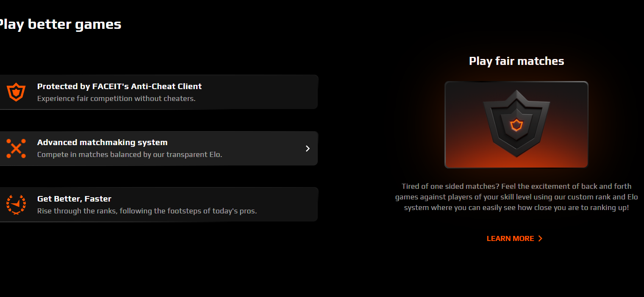This screenshot has height=297, width=644.
Task: Click the 'Protected by FACEIT's Anti-Cheat Client' heading
Action: coord(119,86)
